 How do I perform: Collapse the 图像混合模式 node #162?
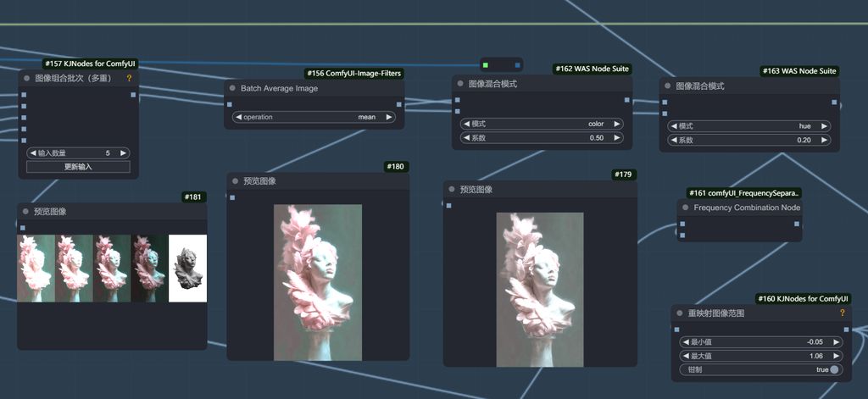pyautogui.click(x=460, y=84)
